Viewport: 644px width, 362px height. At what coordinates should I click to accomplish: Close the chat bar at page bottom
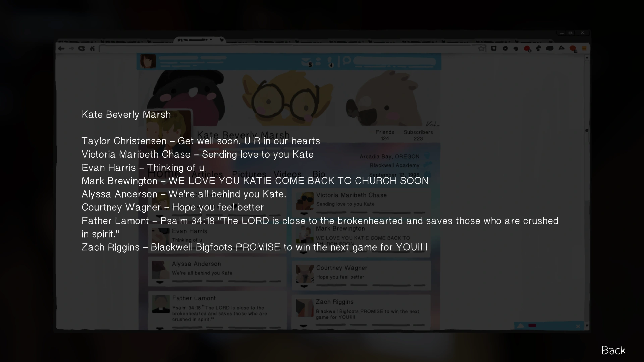click(578, 326)
